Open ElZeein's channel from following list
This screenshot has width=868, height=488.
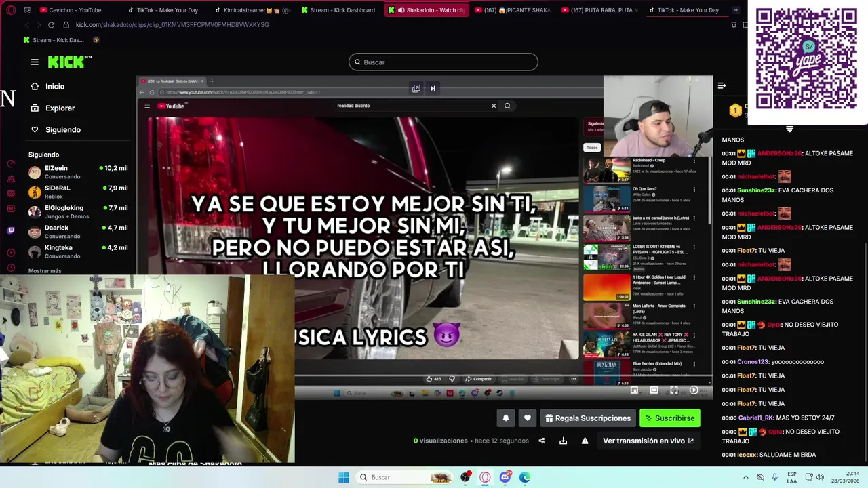click(x=78, y=172)
